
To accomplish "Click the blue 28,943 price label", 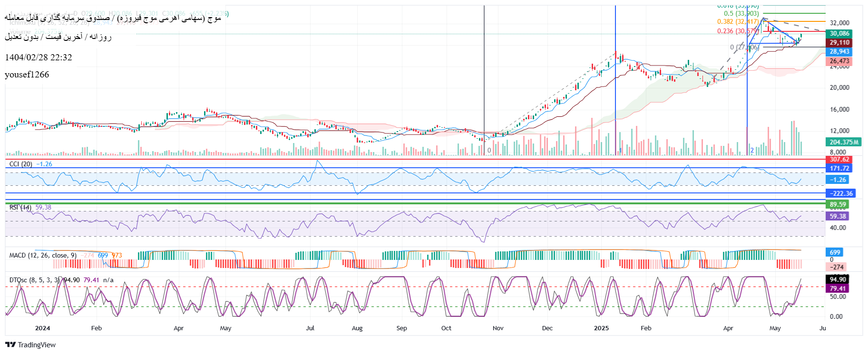I will (x=839, y=52).
